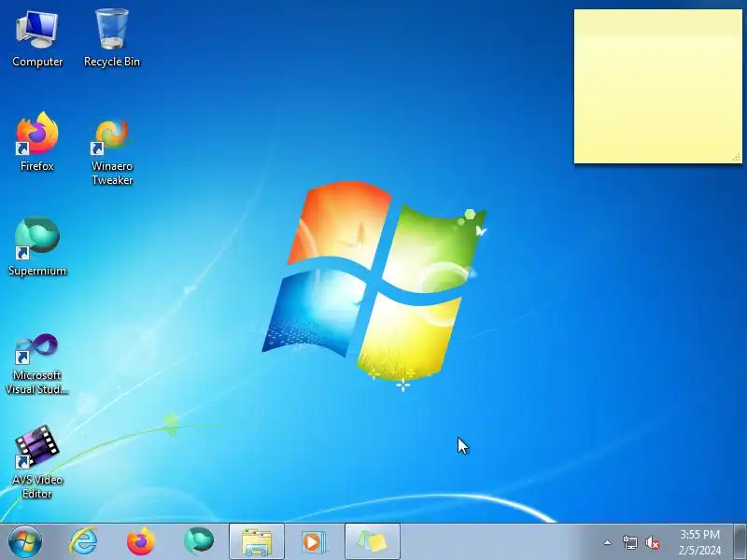747x560 pixels.
Task: Click the sticky note resize grip
Action: pyautogui.click(x=737, y=158)
